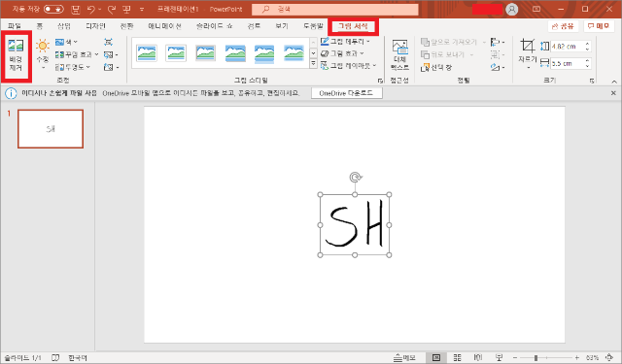Viewport: 622px width, 364px height.
Task: Open the 선택 창 (Selection Pane)
Action: (x=436, y=67)
